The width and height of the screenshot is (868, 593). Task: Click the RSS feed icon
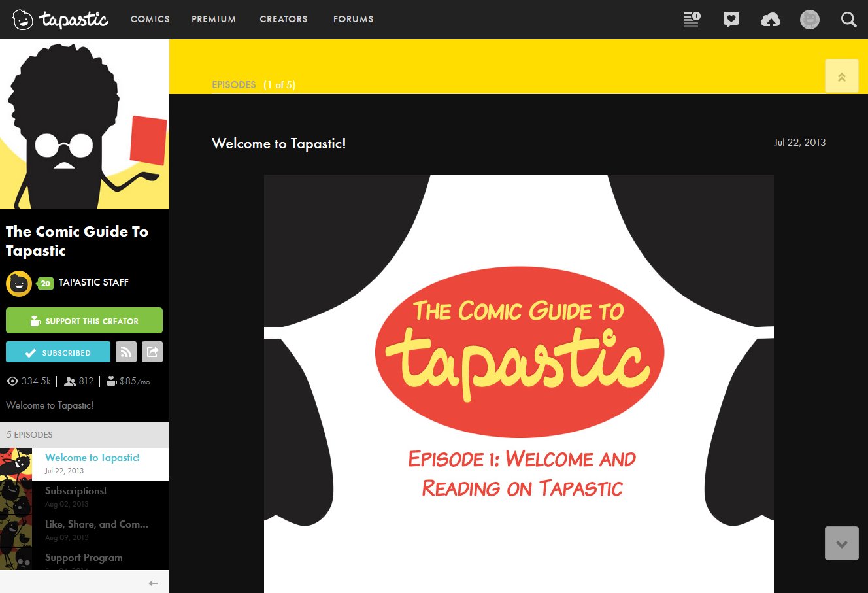point(126,352)
